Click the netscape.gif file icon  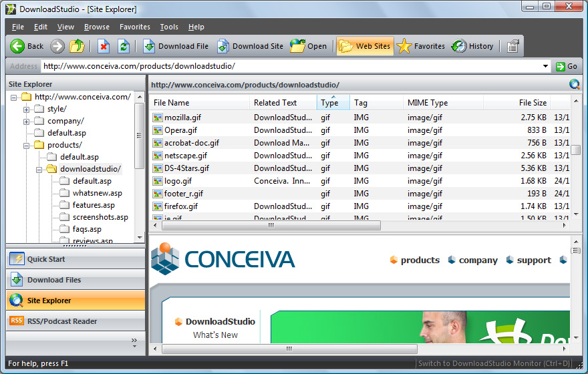(x=157, y=156)
